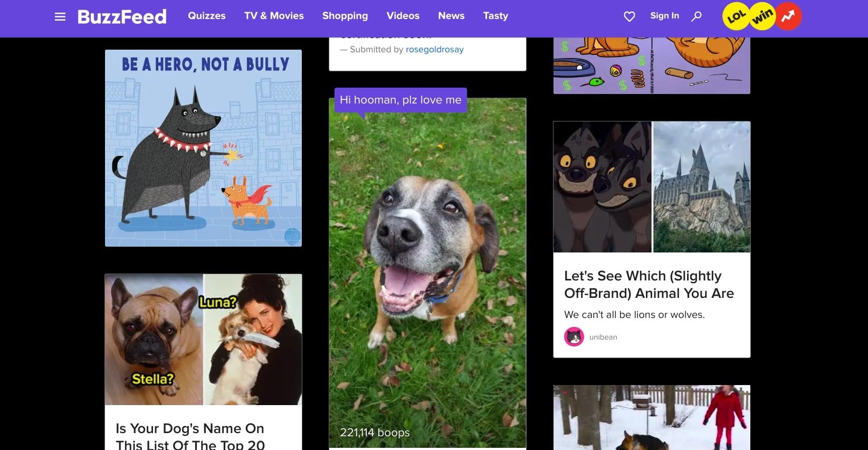Screen dimensions: 868x450
Task: Open saved items heart icon
Action: point(629,17)
